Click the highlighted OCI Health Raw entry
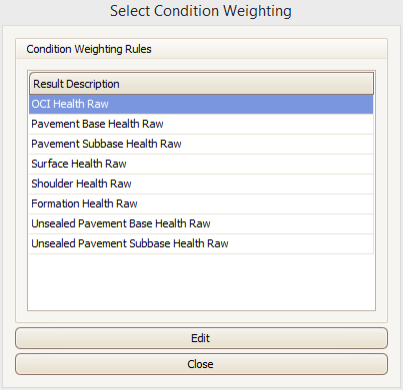 click(x=201, y=104)
